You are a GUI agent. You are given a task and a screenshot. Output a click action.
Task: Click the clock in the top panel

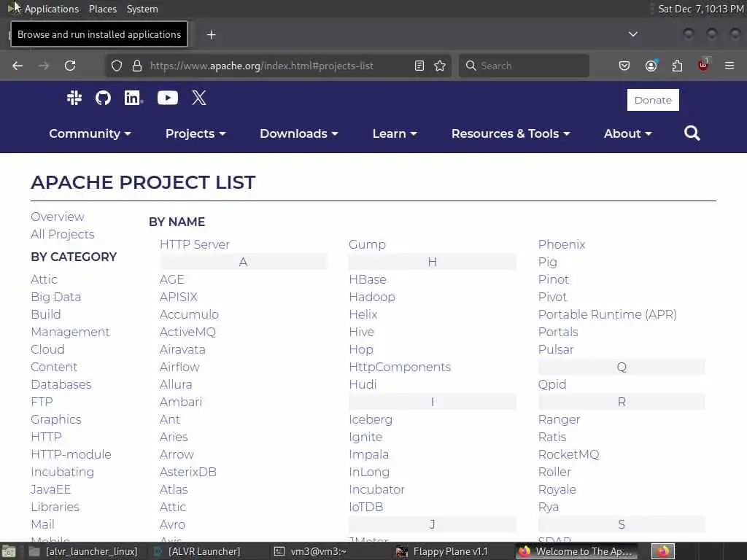click(x=700, y=9)
